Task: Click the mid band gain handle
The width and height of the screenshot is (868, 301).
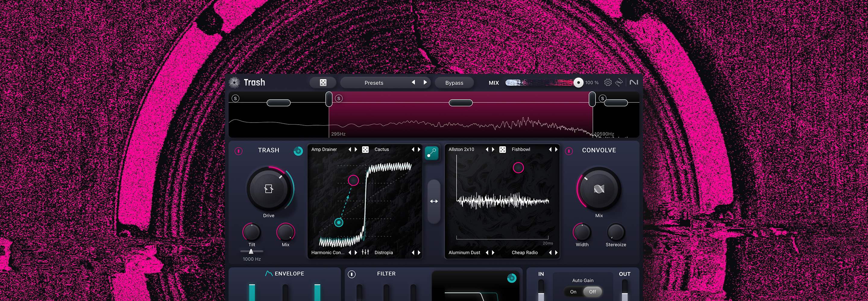Action: [461, 103]
